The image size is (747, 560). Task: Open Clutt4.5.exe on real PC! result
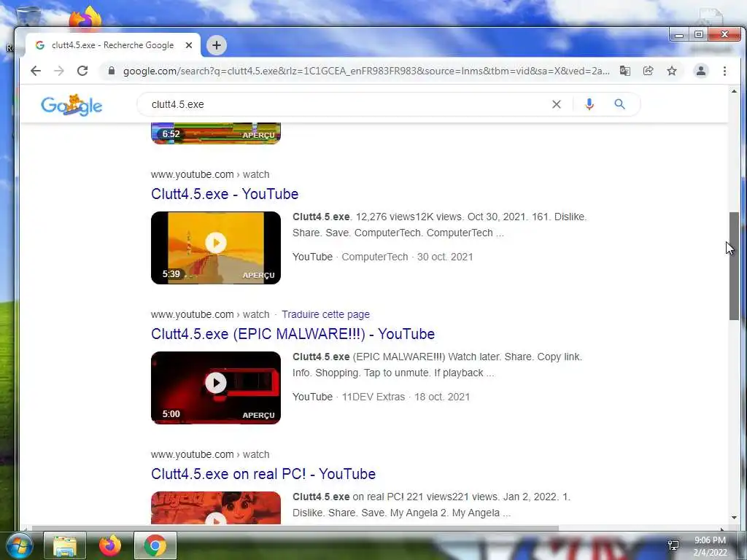click(x=263, y=474)
